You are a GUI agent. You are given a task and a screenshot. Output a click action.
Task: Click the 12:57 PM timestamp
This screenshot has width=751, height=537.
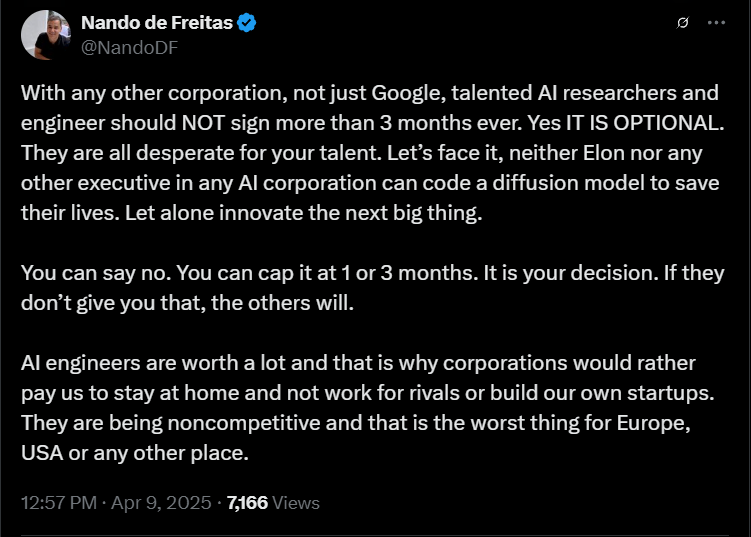coord(60,502)
